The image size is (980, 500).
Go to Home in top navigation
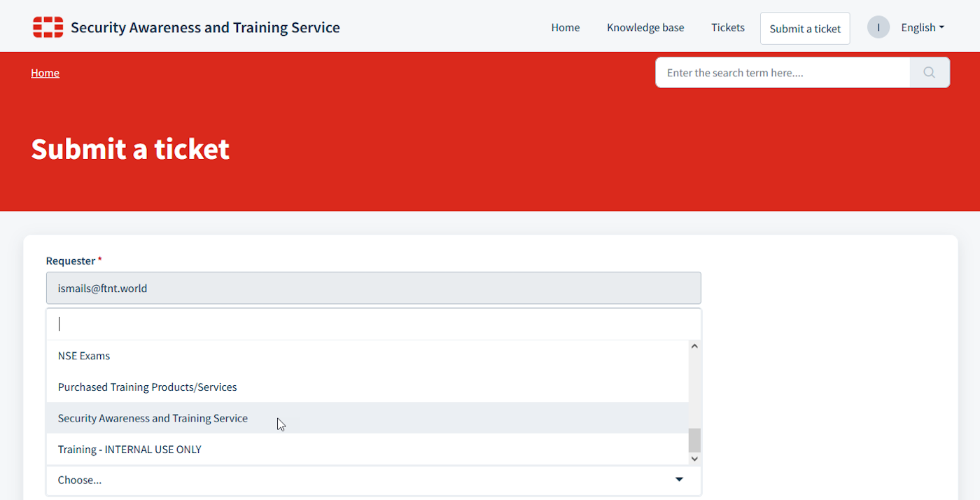click(566, 27)
